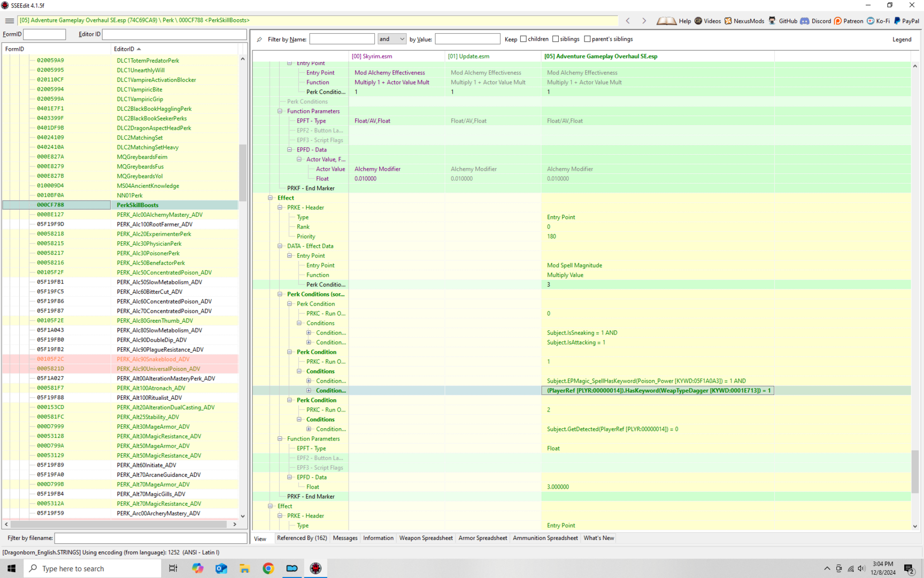Open the Discord icon link

coord(805,21)
